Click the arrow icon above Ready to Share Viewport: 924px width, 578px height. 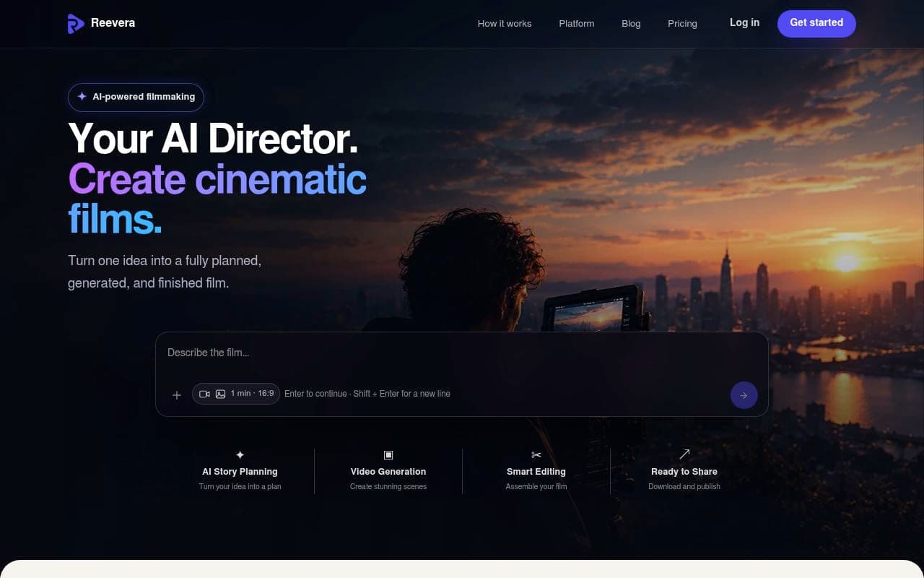[684, 454]
